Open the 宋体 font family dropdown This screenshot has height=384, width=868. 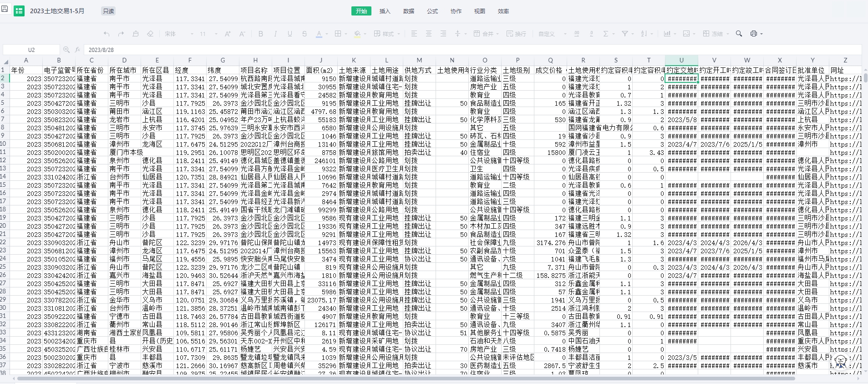[x=179, y=34]
